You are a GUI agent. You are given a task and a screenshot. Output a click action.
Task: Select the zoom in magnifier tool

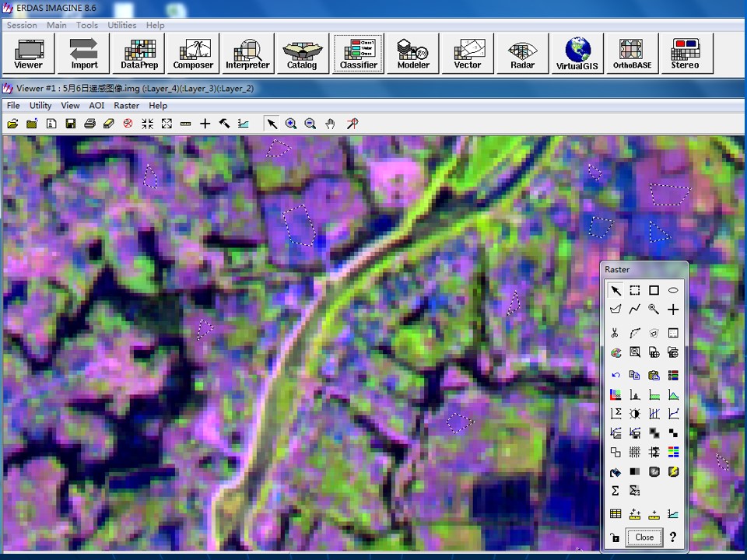click(290, 124)
